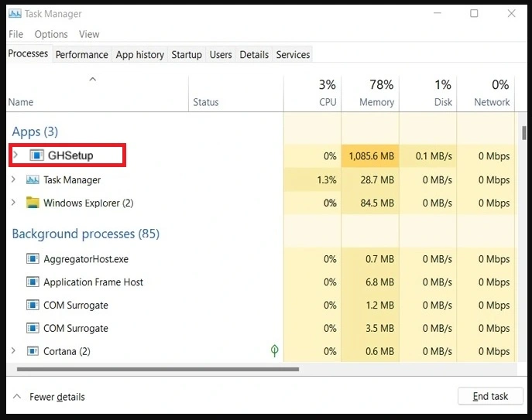Click the Windows Explorer folder icon
532x420 pixels.
coord(33,203)
